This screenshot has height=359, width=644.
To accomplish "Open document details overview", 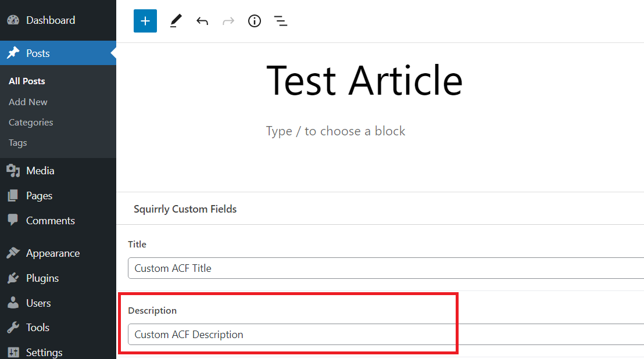I will pos(254,20).
